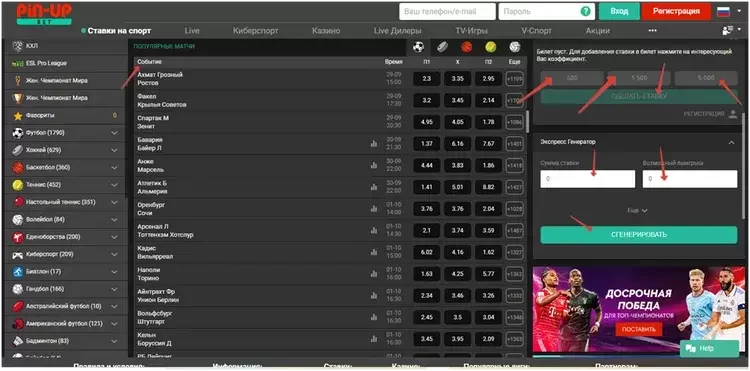
Task: Click the Вход login button
Action: pos(619,11)
